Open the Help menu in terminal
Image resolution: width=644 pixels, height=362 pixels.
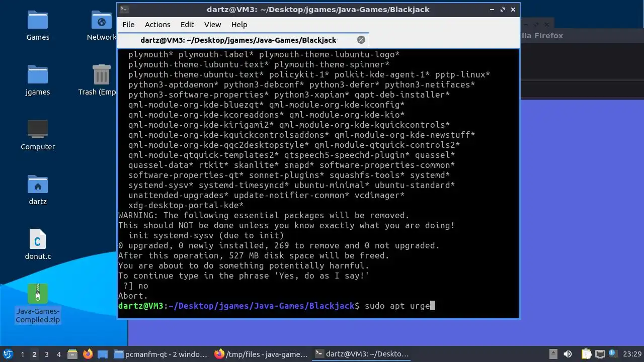pyautogui.click(x=239, y=24)
